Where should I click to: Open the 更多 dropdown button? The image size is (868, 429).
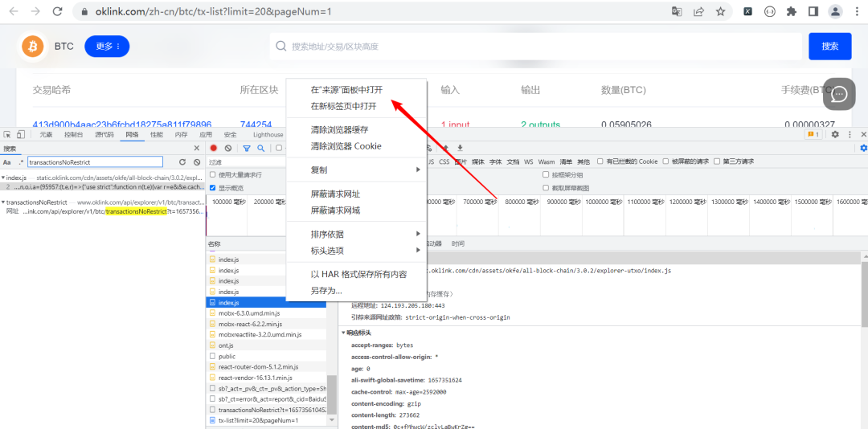pos(107,47)
